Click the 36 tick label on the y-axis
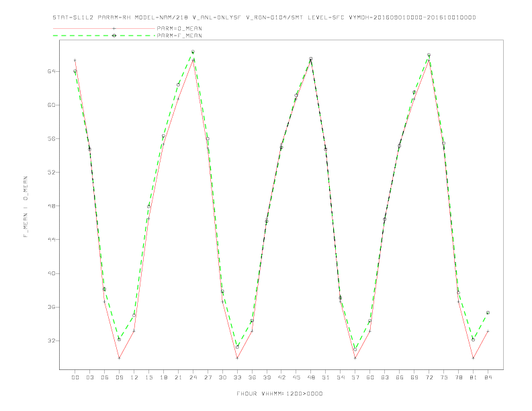The width and height of the screenshot is (532, 411). [x=52, y=307]
